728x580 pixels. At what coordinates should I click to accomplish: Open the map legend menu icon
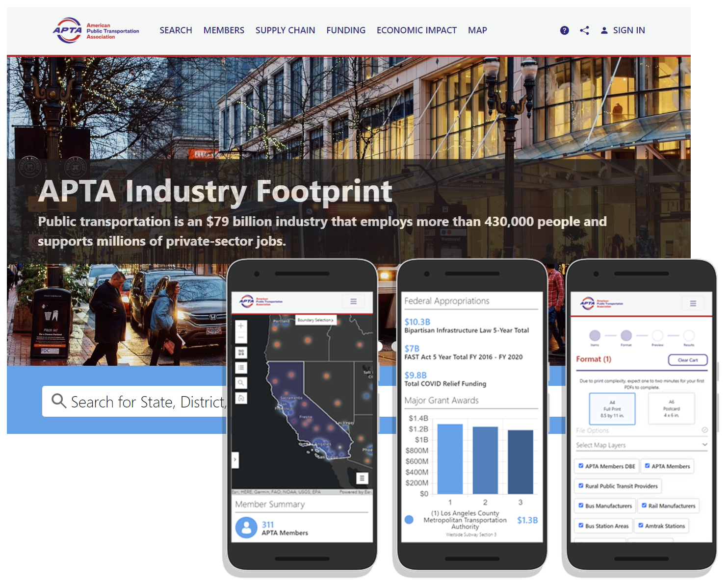362,478
